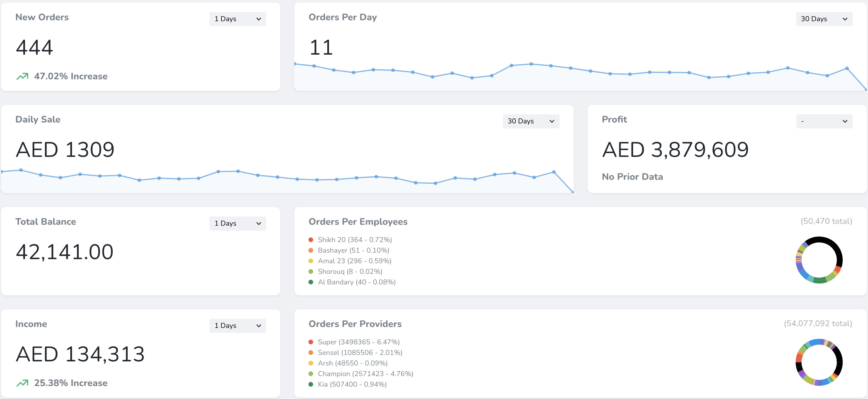Click Shikh 20 red legend dot
The height and width of the screenshot is (399, 868).
311,240
